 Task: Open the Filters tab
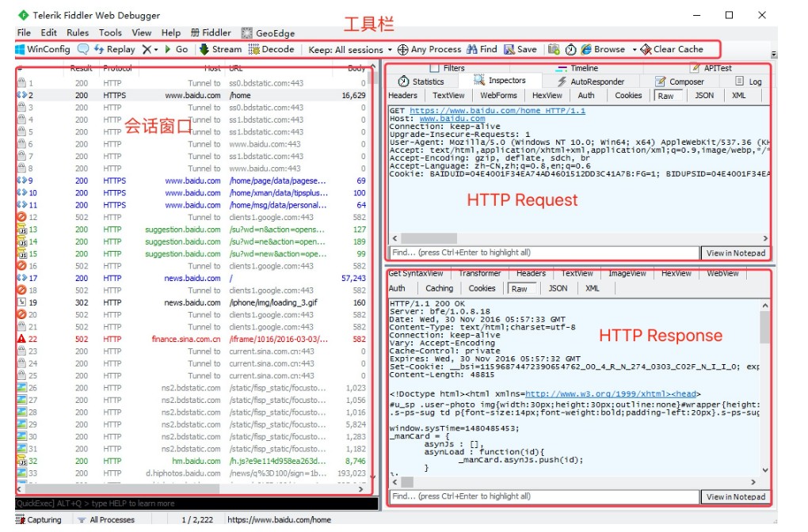(448, 68)
